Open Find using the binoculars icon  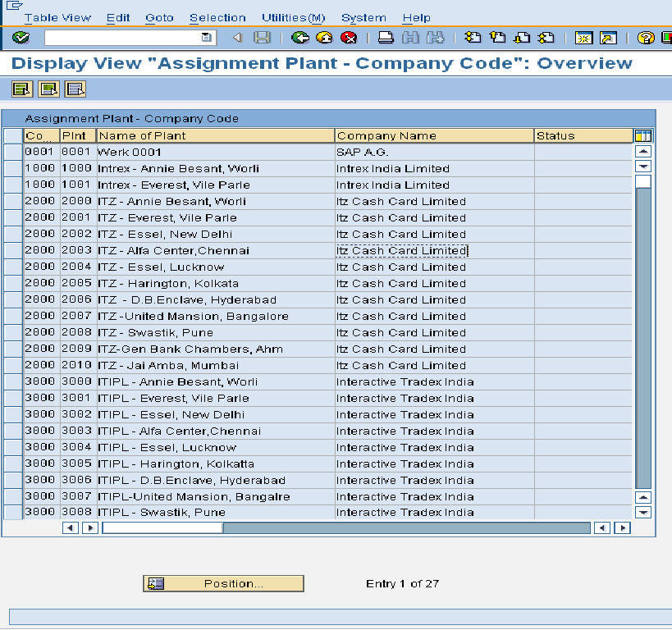coord(409,38)
